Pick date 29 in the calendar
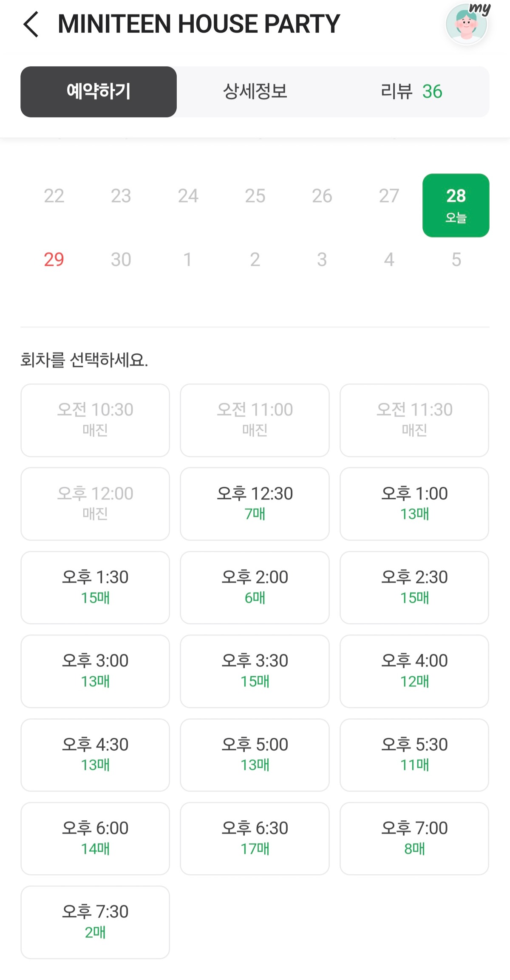510x980 pixels. [x=54, y=260]
